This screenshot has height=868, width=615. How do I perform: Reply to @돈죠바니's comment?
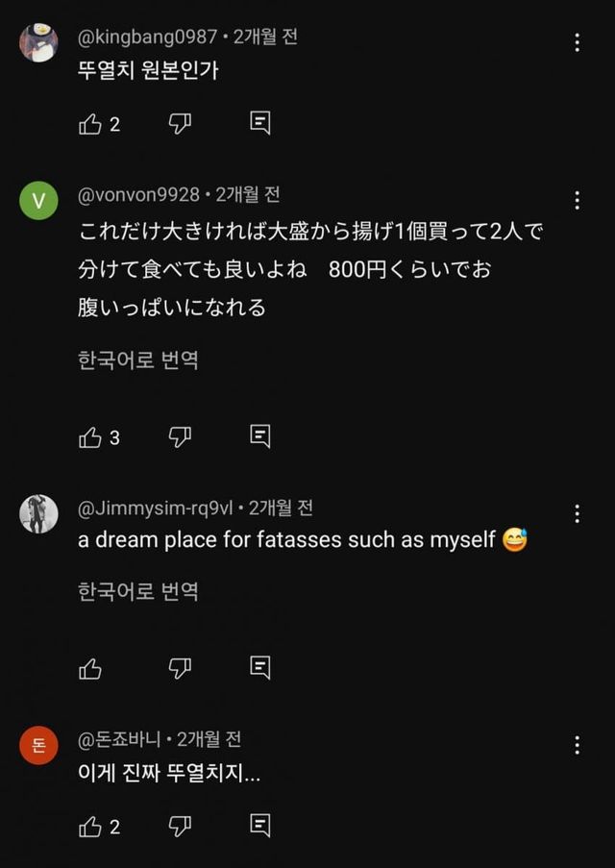(259, 826)
